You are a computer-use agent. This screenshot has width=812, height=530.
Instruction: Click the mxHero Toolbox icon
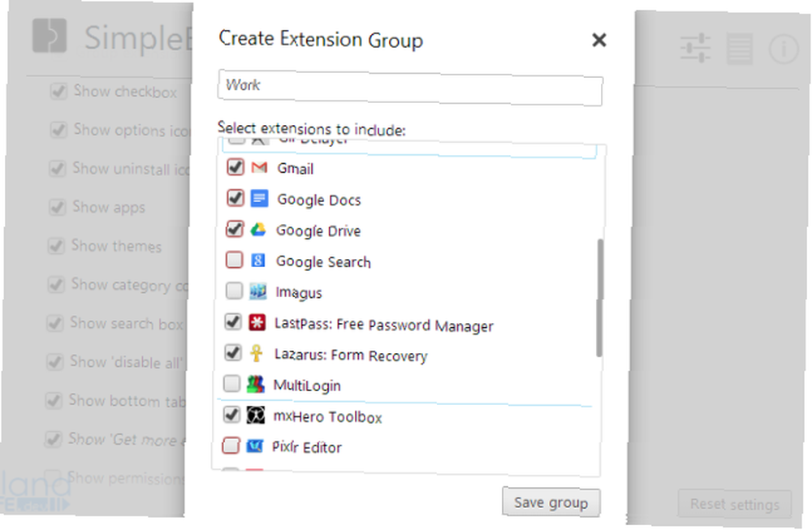point(255,415)
